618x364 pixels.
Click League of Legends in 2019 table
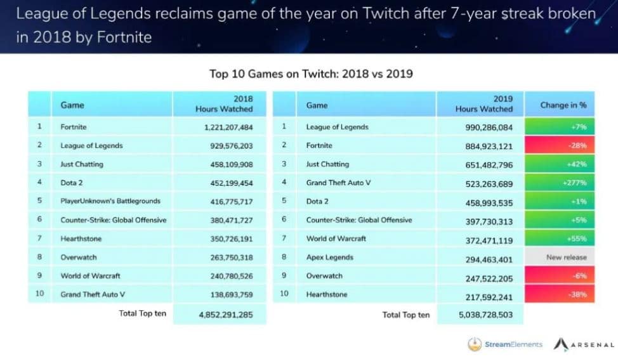click(337, 127)
